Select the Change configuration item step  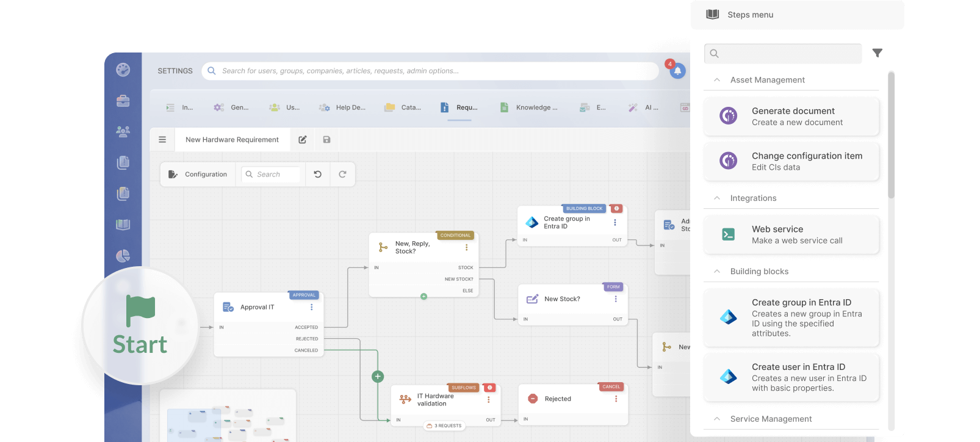tap(791, 162)
